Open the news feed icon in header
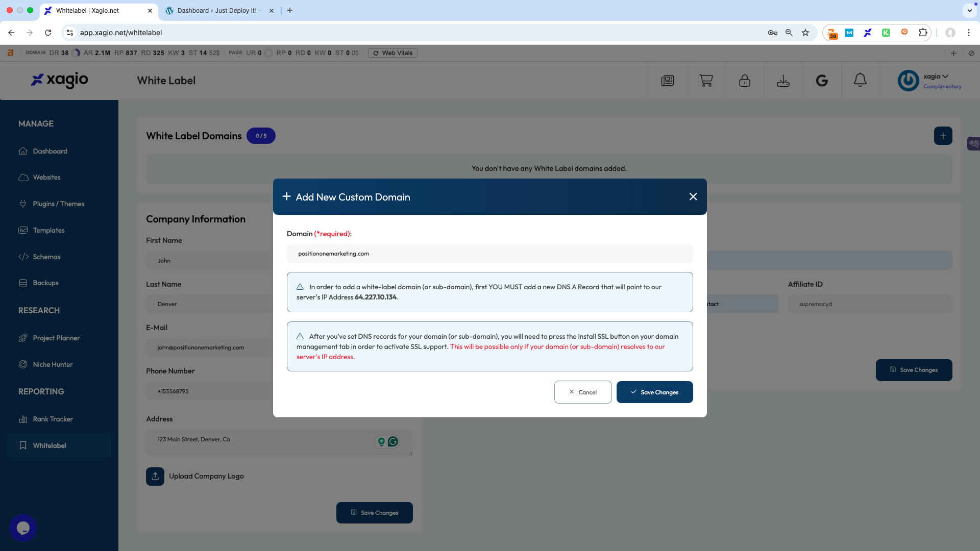Viewport: 980px width, 551px height. [x=668, y=81]
